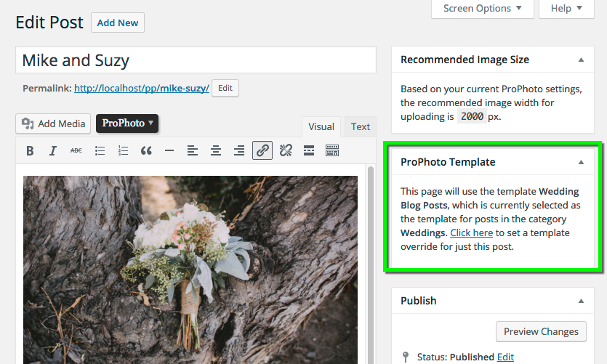Toggle the toolbar (kitchen sink) icon
This screenshot has width=607, height=364.
click(x=332, y=150)
